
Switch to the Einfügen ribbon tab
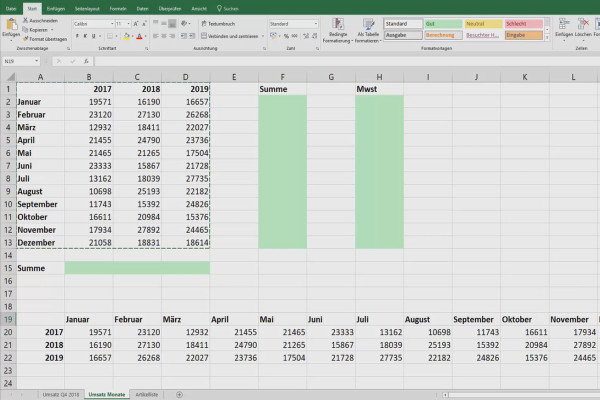(x=56, y=8)
